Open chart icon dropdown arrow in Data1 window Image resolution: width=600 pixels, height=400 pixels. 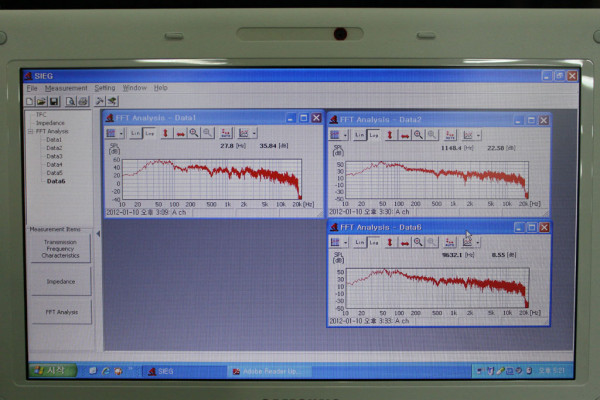pyautogui.click(x=254, y=134)
